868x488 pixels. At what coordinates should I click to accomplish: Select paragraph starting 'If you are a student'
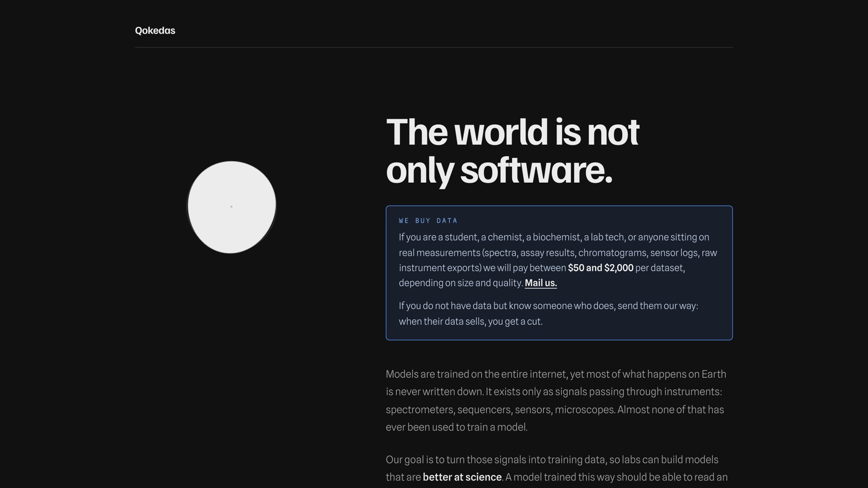pyautogui.click(x=558, y=260)
